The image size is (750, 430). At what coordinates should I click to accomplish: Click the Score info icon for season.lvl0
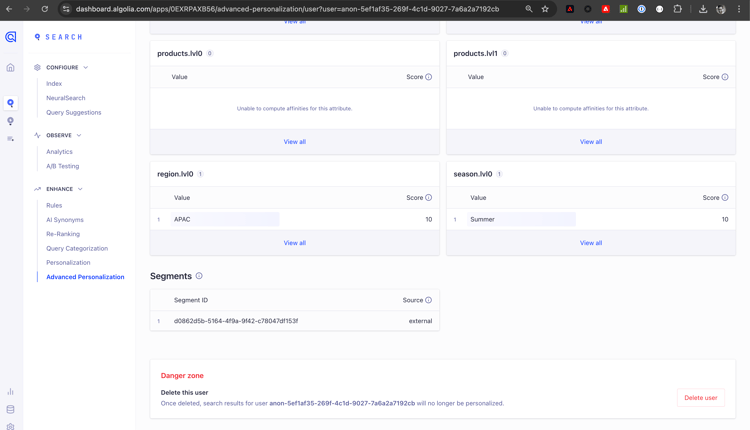(725, 198)
